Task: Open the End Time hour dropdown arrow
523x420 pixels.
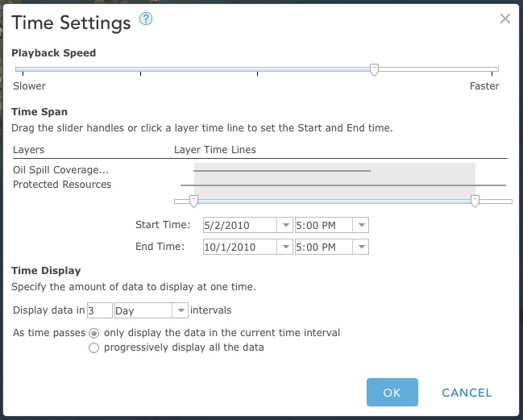Action: [x=362, y=247]
